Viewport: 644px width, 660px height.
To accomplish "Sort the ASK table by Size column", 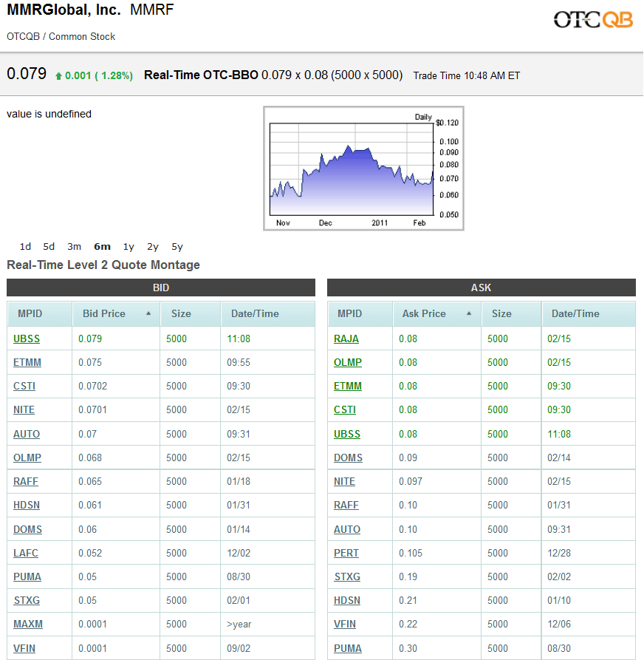I will tap(501, 313).
